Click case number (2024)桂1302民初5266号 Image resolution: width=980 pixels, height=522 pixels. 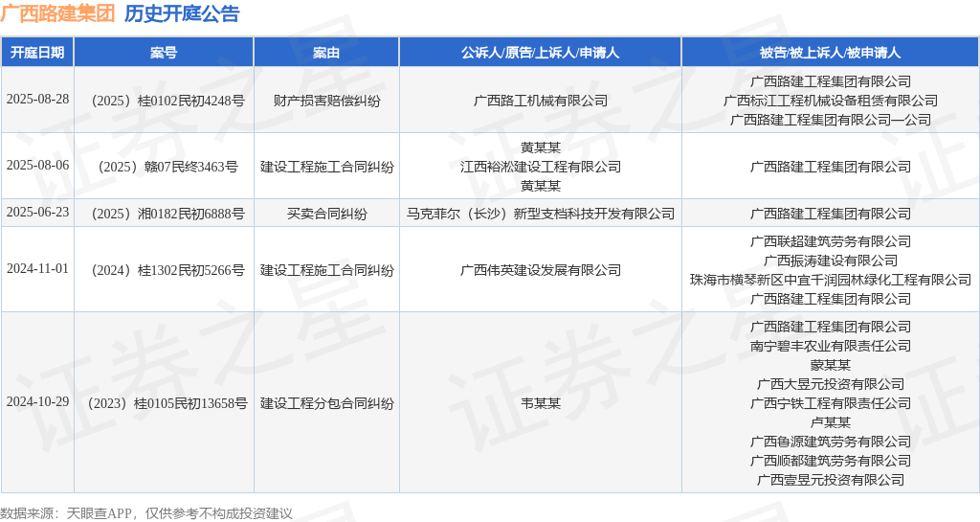[x=165, y=270]
